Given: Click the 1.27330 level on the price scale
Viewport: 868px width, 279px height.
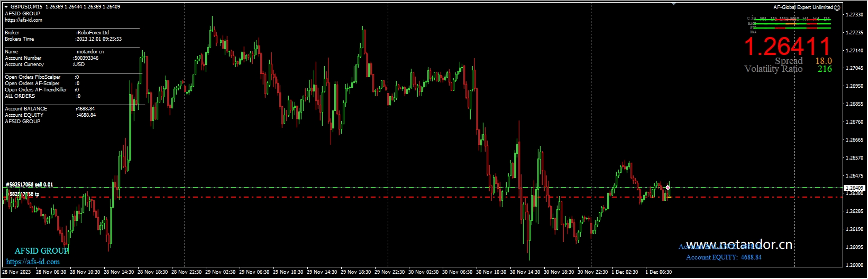Looking at the screenshot, I should point(855,15).
